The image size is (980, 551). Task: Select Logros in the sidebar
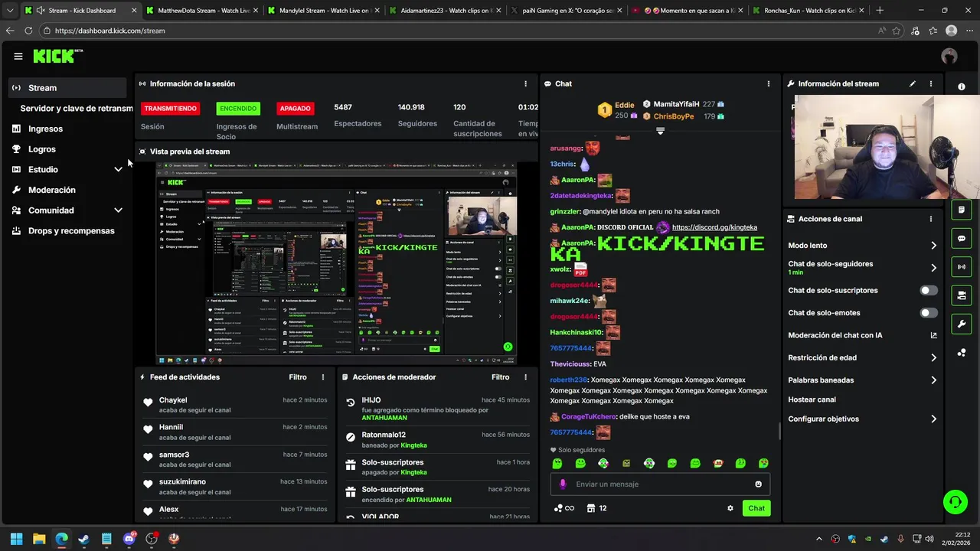pyautogui.click(x=67, y=149)
